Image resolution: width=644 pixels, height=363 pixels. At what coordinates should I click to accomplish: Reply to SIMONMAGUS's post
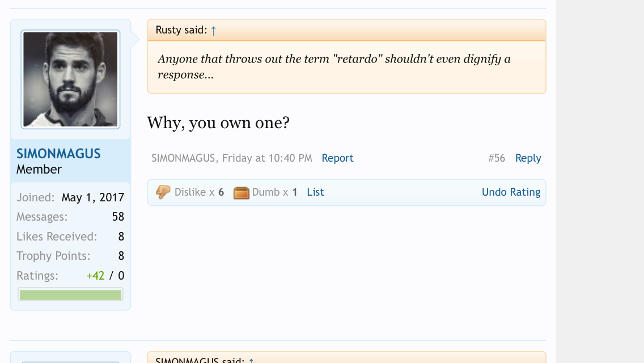528,158
